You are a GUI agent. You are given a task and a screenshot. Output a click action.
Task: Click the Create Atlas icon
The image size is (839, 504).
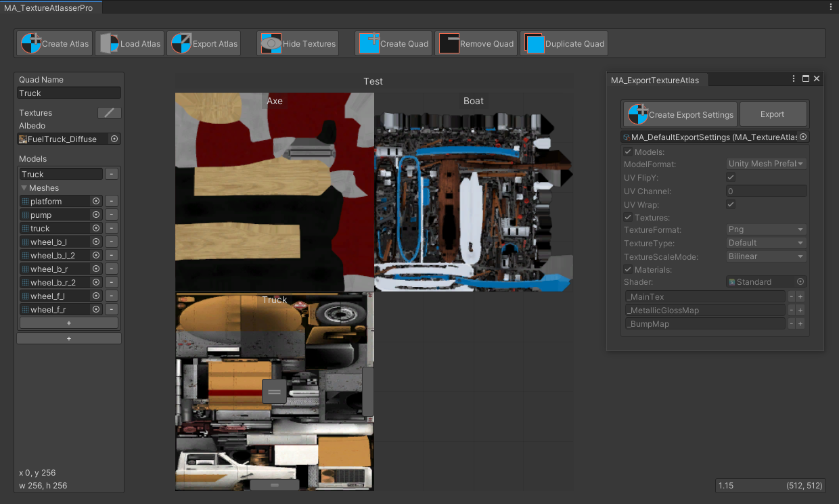[31, 43]
